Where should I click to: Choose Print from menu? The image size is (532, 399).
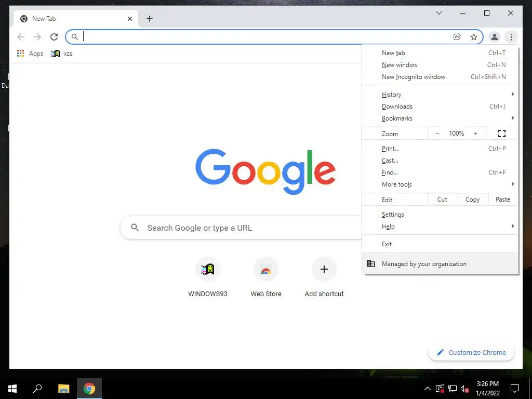tap(440, 148)
